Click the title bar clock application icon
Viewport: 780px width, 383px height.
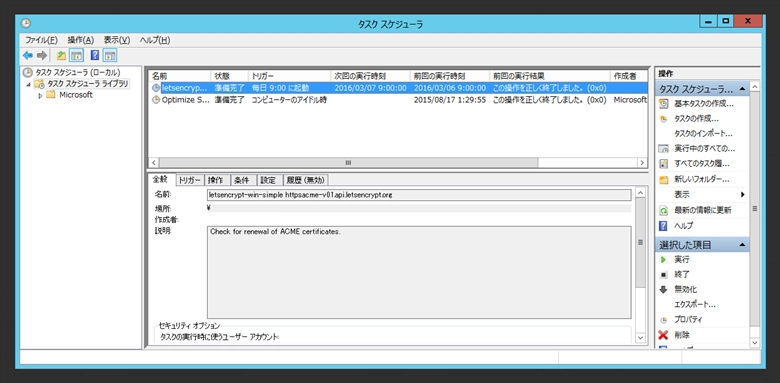click(x=25, y=23)
